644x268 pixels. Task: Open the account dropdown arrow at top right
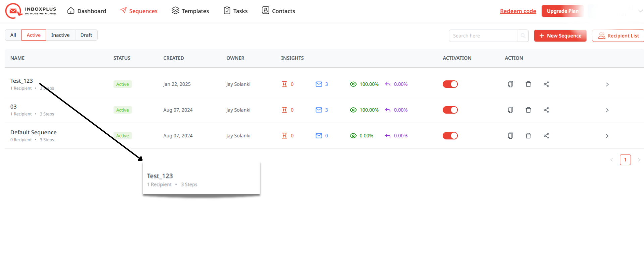click(x=640, y=11)
